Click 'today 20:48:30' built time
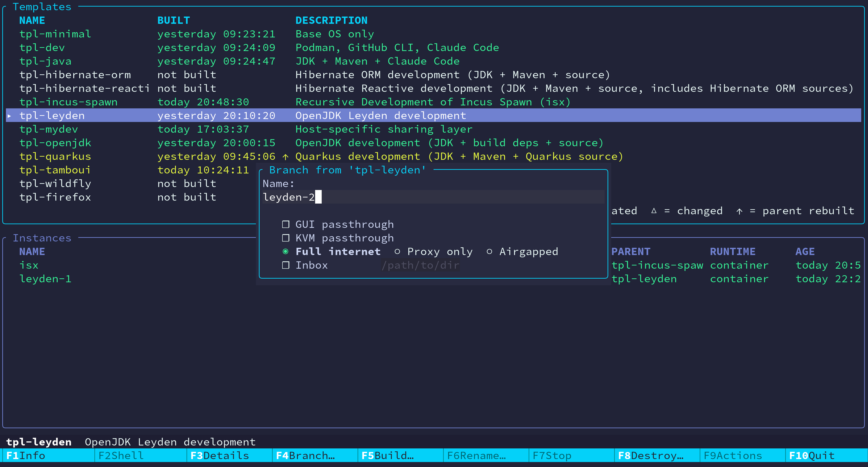Viewport: 868px width, 467px height. pos(203,102)
